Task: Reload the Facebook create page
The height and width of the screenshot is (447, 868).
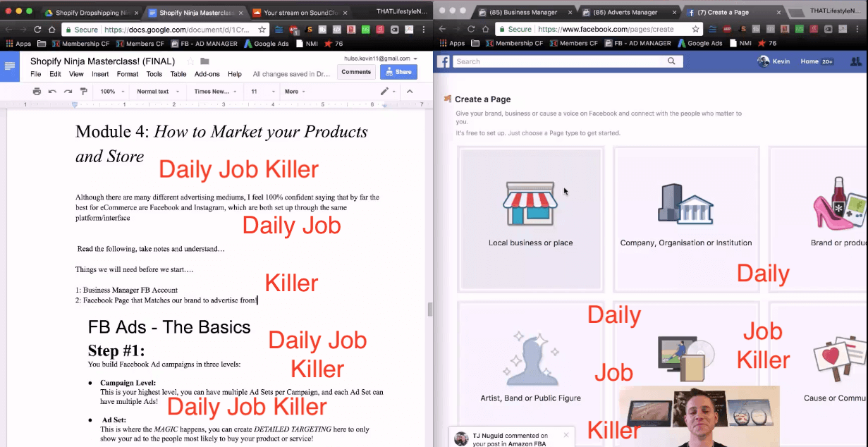Action: coord(471,30)
